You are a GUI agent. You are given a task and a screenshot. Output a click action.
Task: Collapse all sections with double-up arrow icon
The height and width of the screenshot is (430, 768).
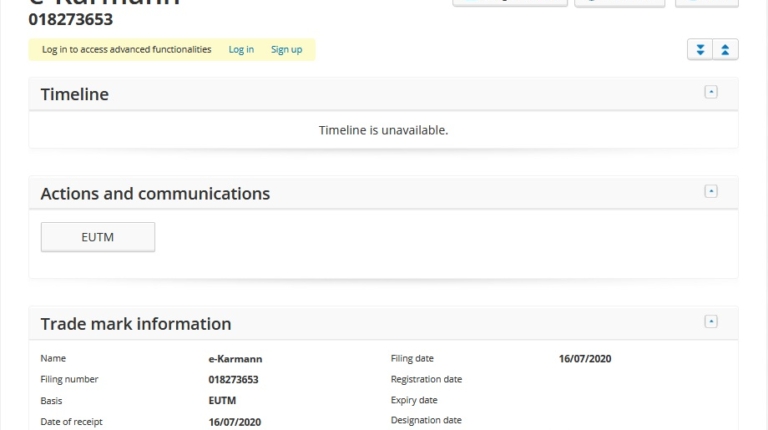coord(726,50)
